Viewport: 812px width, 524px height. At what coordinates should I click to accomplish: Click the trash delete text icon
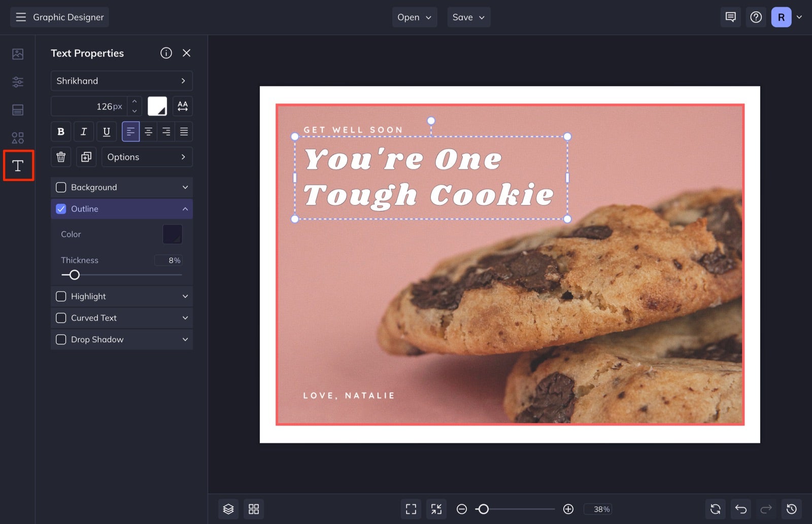click(61, 157)
